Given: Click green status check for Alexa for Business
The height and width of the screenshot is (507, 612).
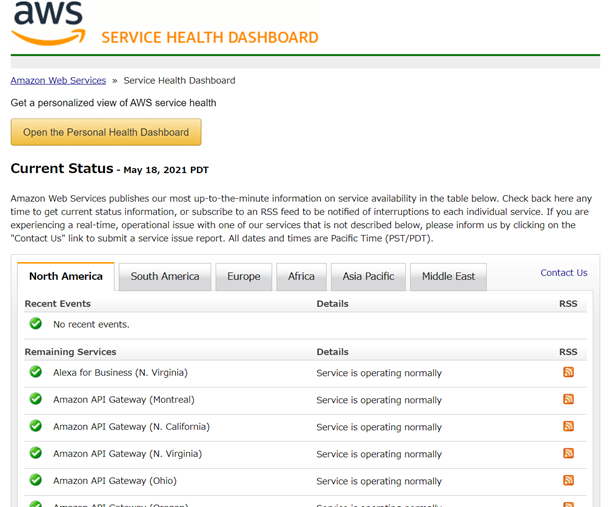Looking at the screenshot, I should (x=36, y=372).
